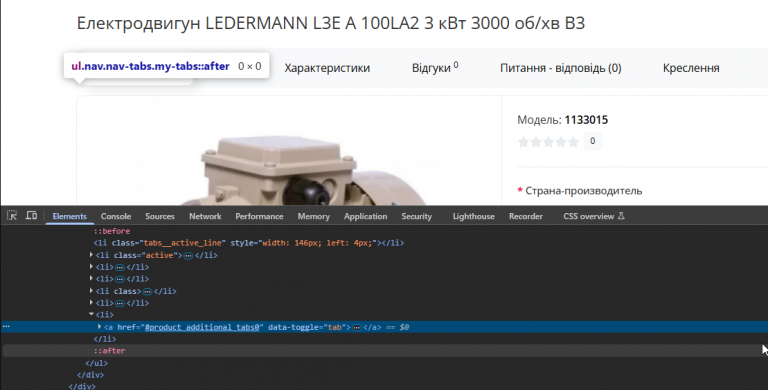Expand the a href product_additional_tabs0 node
Screen dimensions: 768x390
click(99, 326)
